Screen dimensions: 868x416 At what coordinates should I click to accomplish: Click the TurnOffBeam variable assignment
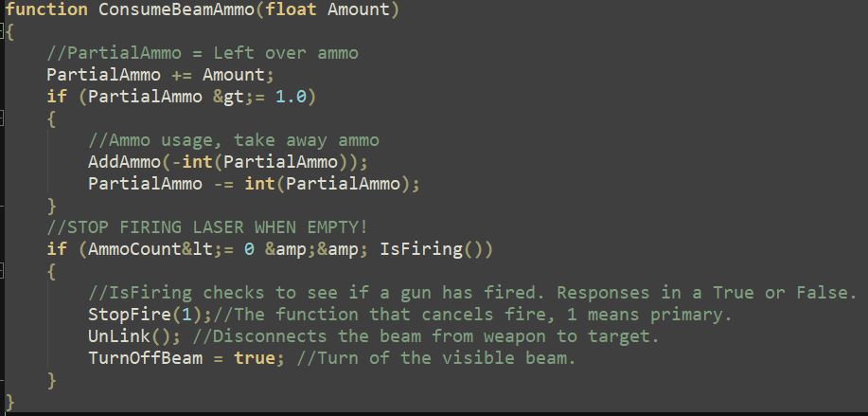pos(145,358)
